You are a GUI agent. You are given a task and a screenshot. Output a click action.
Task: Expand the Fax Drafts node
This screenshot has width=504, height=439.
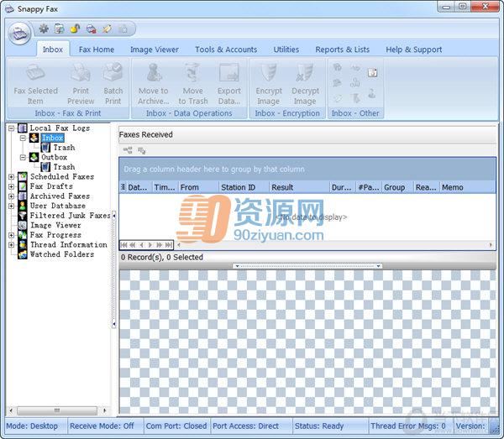[x=11, y=186]
